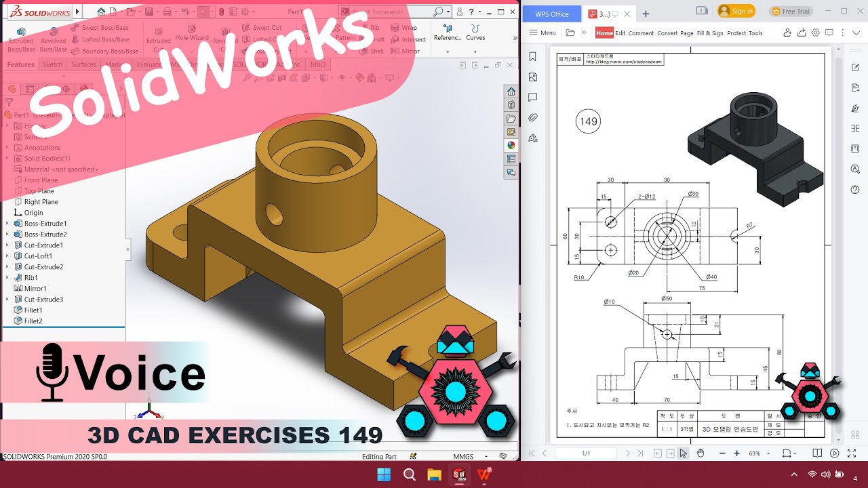The width and height of the screenshot is (868, 488).
Task: Click the Wrap tool in SolidWorks ribbon
Action: click(403, 28)
